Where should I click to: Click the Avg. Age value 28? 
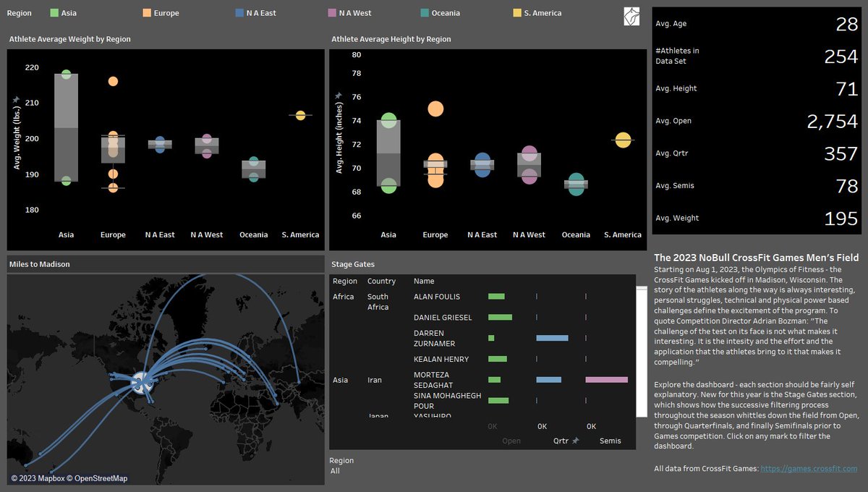click(x=847, y=24)
